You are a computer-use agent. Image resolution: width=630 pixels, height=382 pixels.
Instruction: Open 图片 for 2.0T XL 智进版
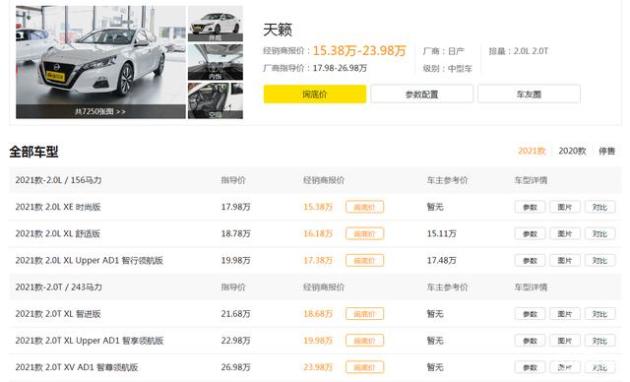pos(565,314)
